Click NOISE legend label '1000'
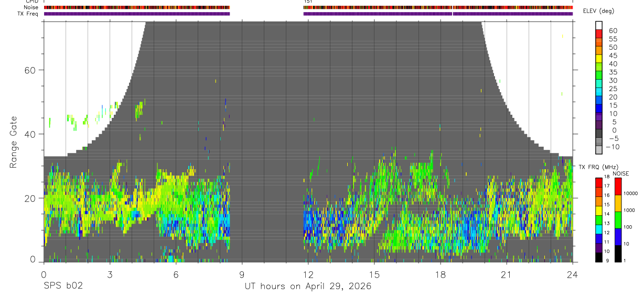This screenshot has height=297, width=644. point(630,210)
